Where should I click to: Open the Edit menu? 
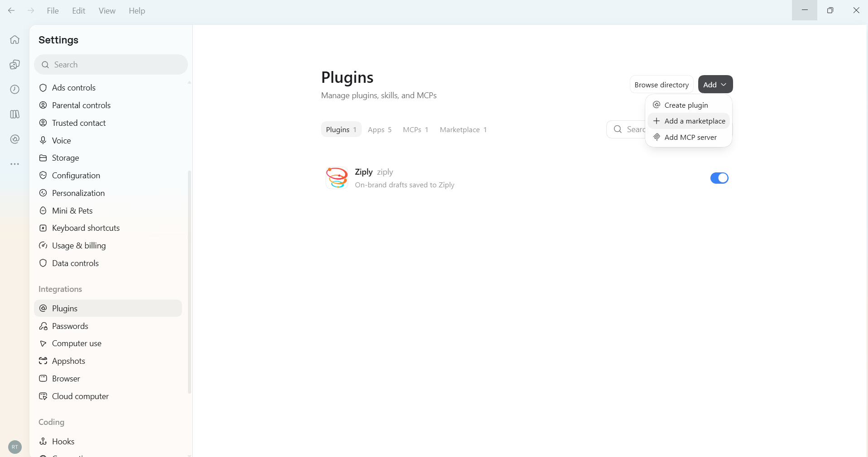click(x=78, y=10)
